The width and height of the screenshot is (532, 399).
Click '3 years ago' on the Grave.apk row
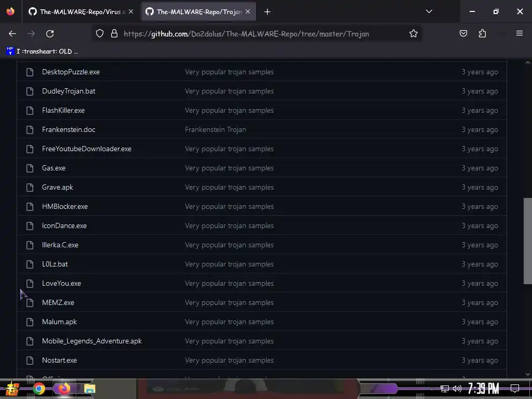click(480, 187)
